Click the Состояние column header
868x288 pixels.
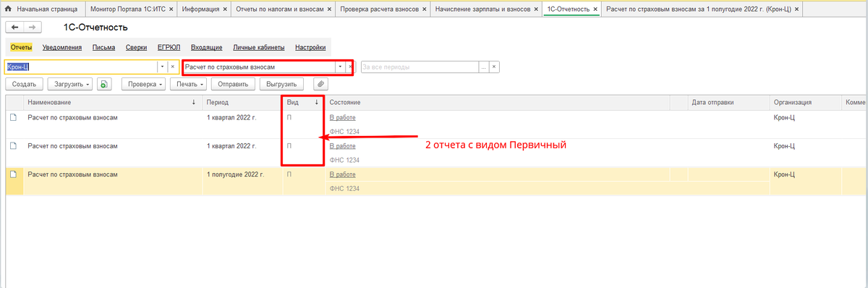coord(498,103)
